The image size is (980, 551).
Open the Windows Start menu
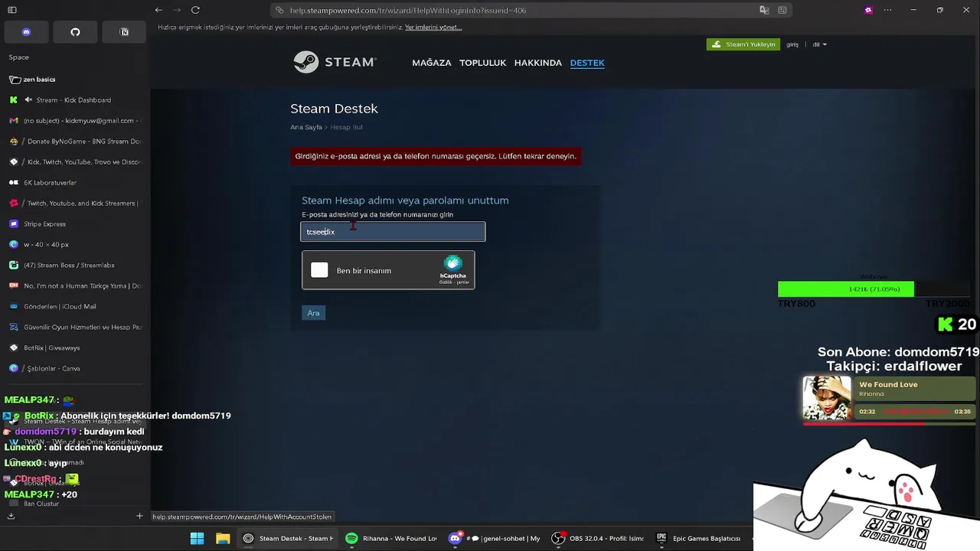click(x=197, y=539)
